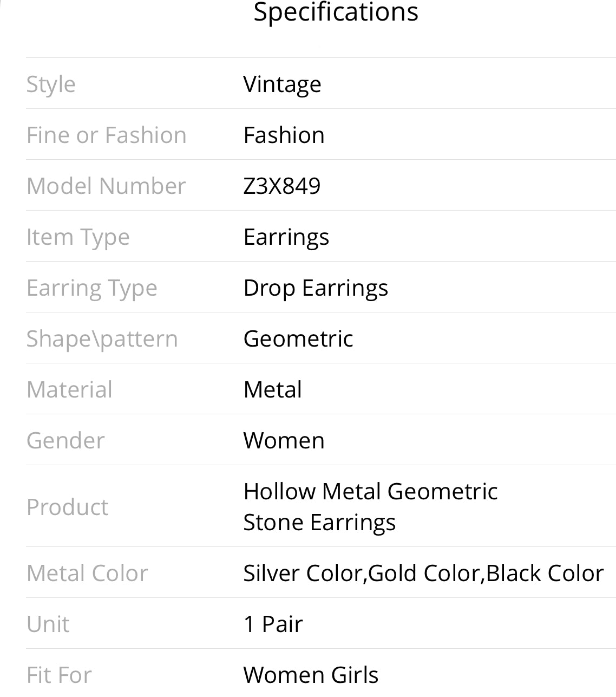Click the Drop Earrings value

coord(316,288)
